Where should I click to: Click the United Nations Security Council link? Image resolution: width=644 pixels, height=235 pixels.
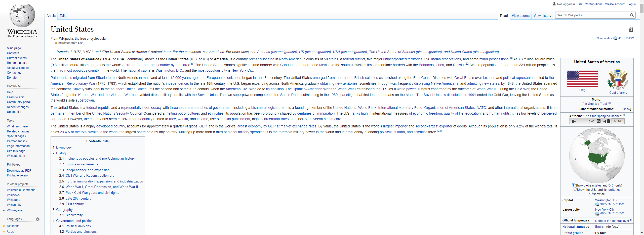tap(117, 114)
